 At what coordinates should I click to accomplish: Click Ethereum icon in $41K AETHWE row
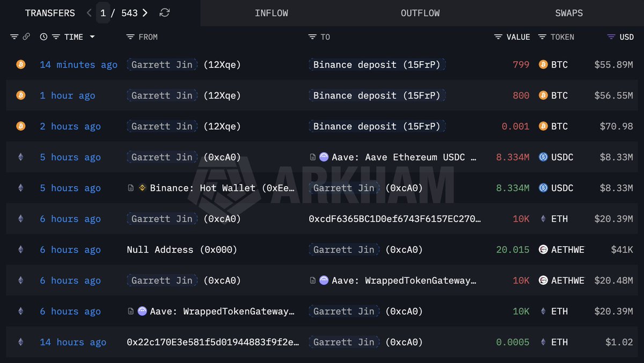[x=21, y=249]
